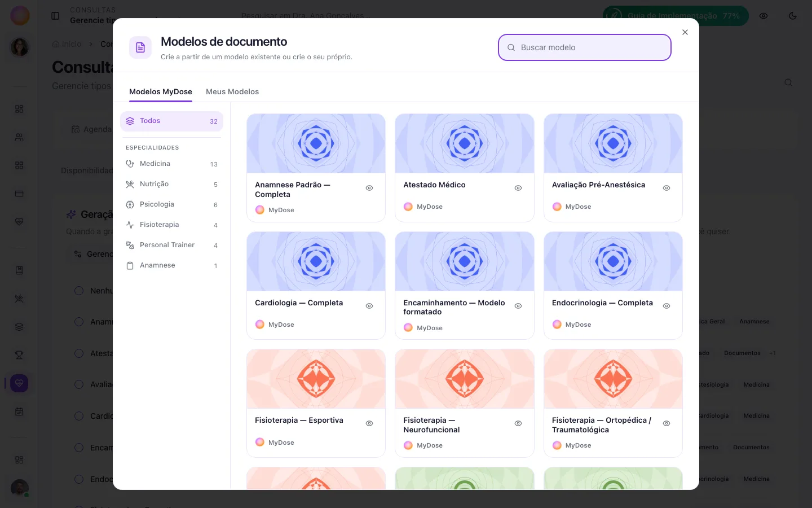The width and height of the screenshot is (812, 508).
Task: Open the Atestado Médico template thumbnail
Action: click(x=465, y=143)
